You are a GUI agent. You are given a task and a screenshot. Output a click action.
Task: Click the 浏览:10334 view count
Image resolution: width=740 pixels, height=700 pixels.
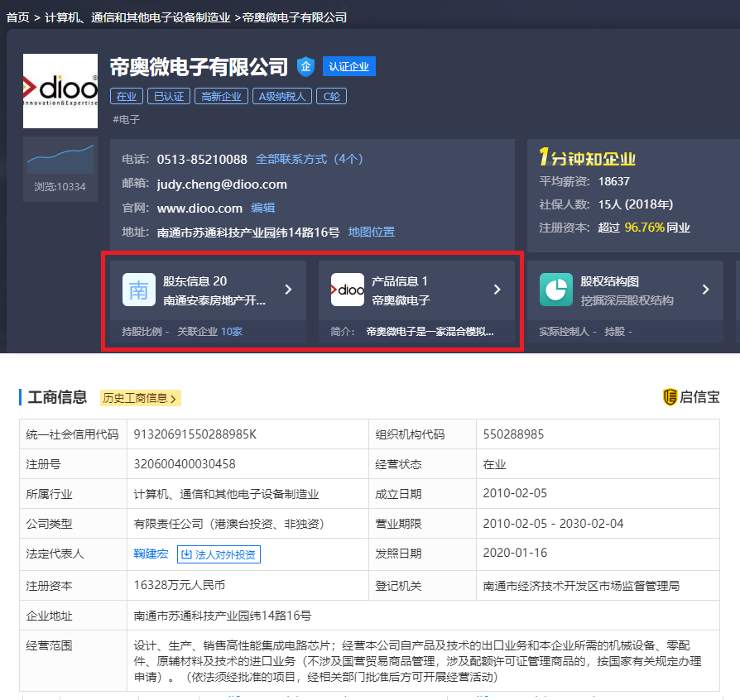(x=60, y=187)
